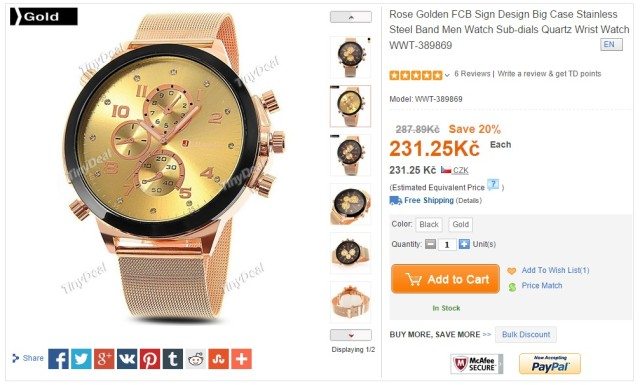The height and width of the screenshot is (385, 640).
Task: Pin this watch with Pinterest icon
Action: coord(150,359)
